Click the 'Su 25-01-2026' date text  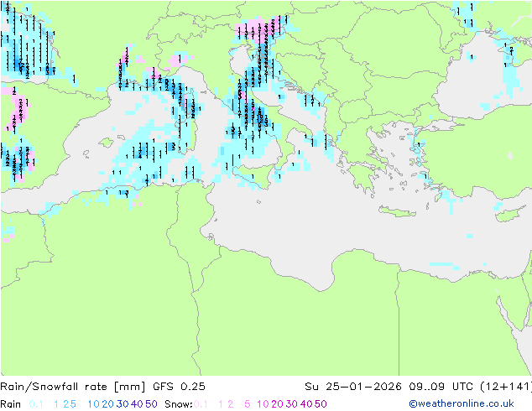[353, 387]
